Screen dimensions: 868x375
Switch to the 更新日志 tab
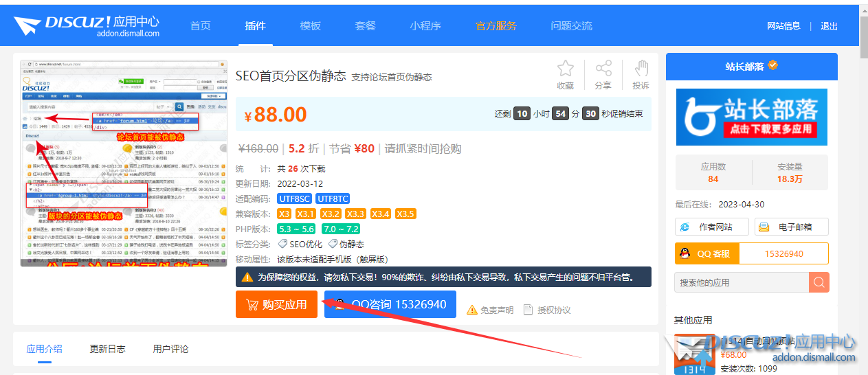pos(107,349)
